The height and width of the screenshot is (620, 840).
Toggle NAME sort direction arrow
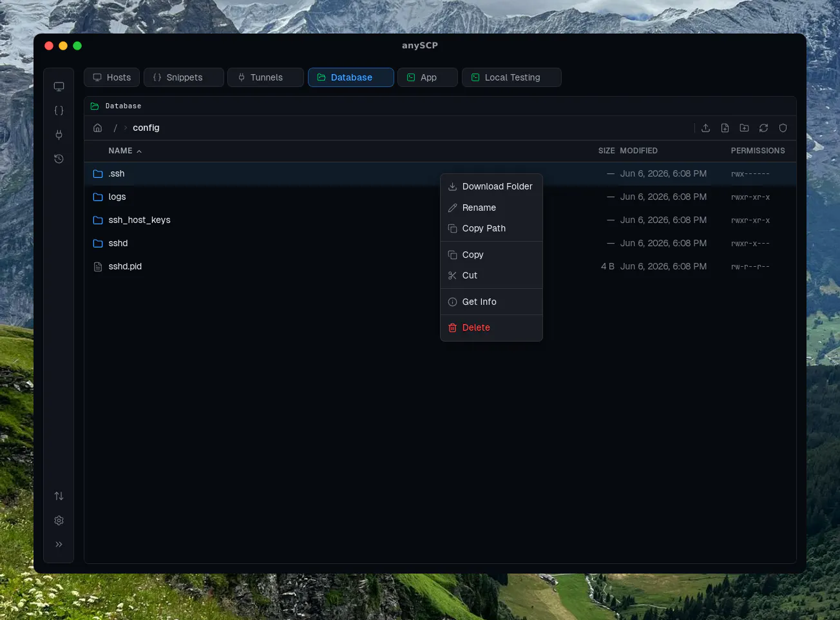[139, 151]
